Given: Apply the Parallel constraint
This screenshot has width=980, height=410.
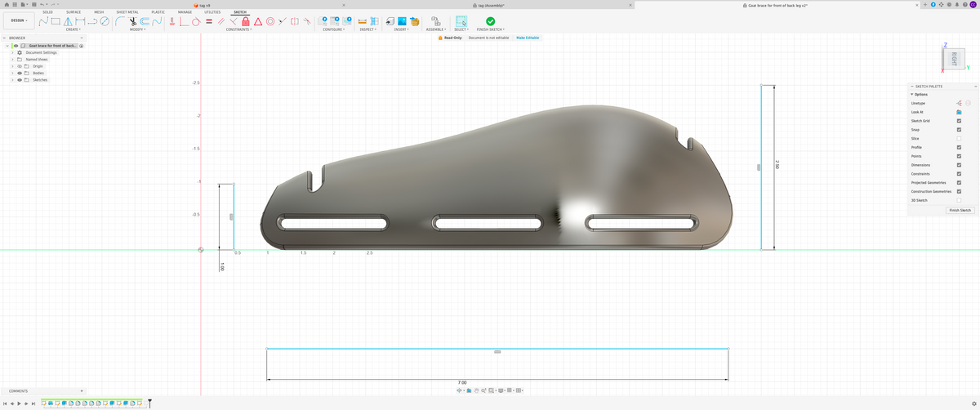Looking at the screenshot, I should coord(221,21).
